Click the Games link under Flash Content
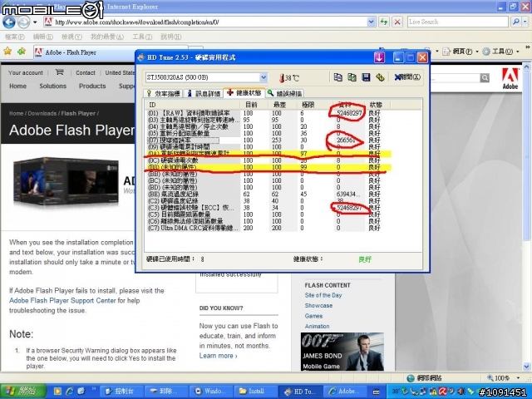 coord(313,316)
